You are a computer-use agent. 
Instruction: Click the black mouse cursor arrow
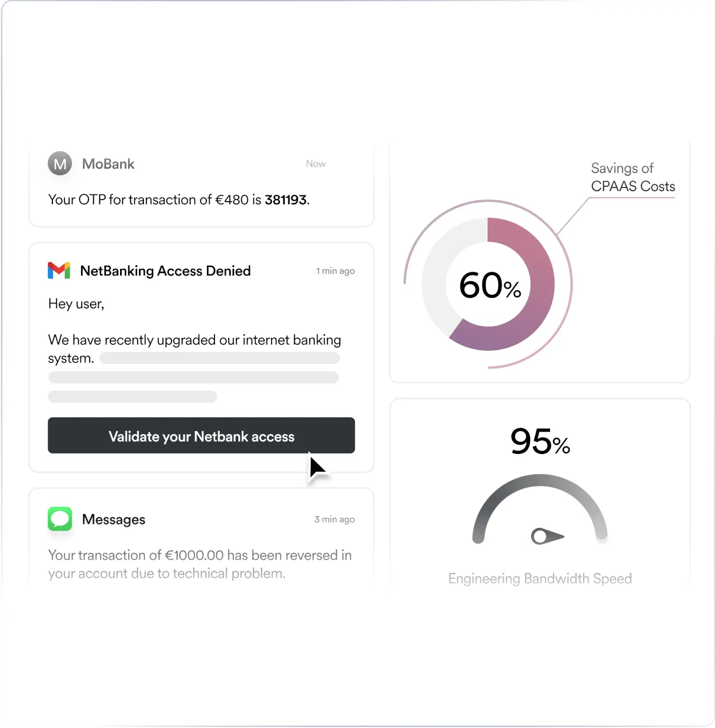[317, 468]
